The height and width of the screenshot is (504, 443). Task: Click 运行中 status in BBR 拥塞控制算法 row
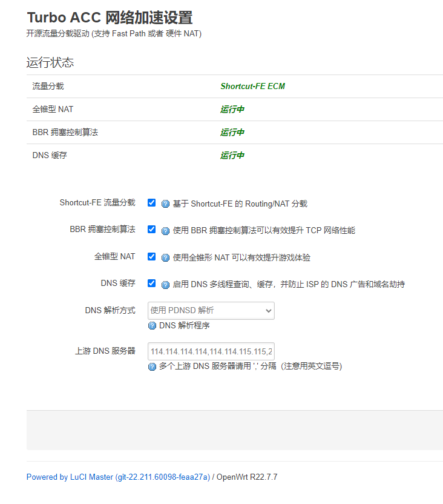[232, 133]
